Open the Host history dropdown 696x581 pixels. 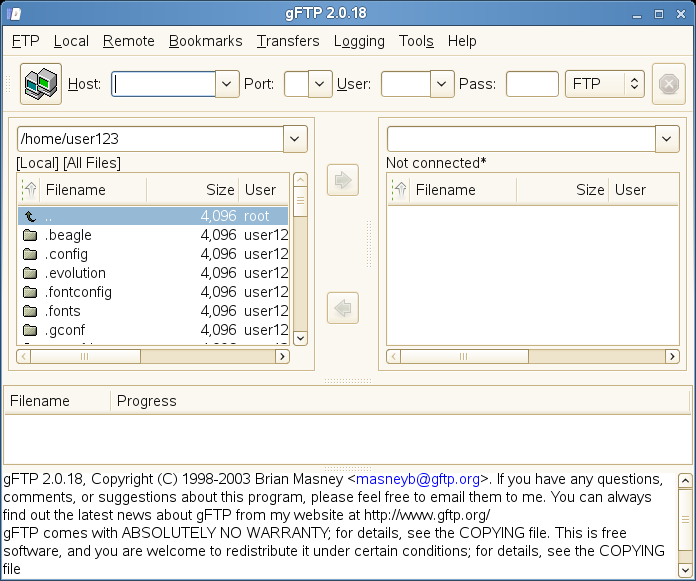227,84
